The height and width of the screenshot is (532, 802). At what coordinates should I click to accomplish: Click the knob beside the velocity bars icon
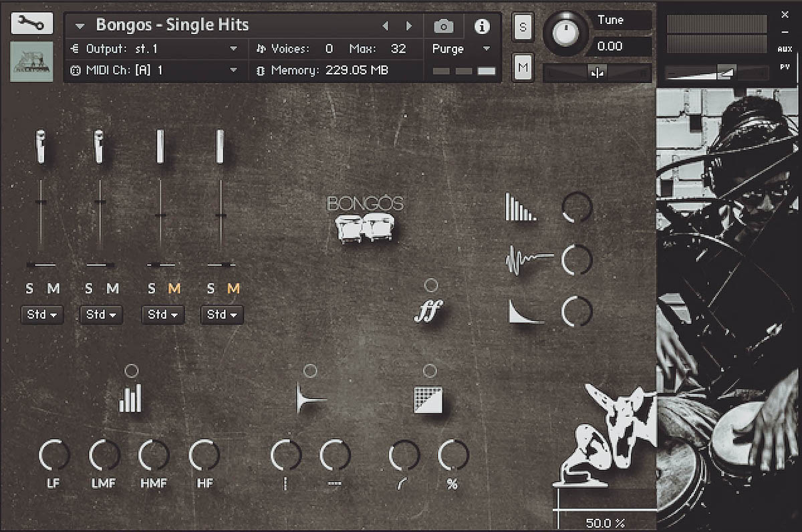[577, 207]
